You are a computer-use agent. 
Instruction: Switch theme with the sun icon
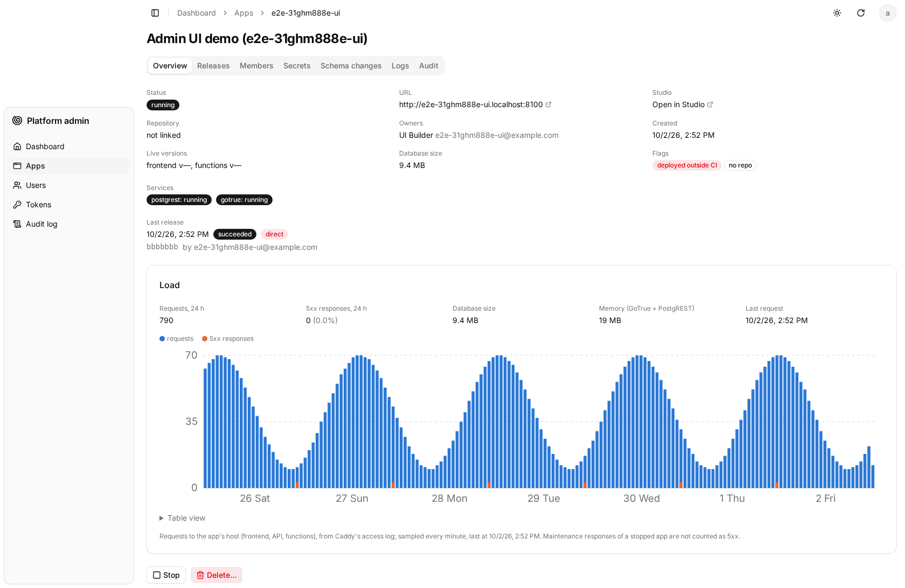tap(837, 13)
